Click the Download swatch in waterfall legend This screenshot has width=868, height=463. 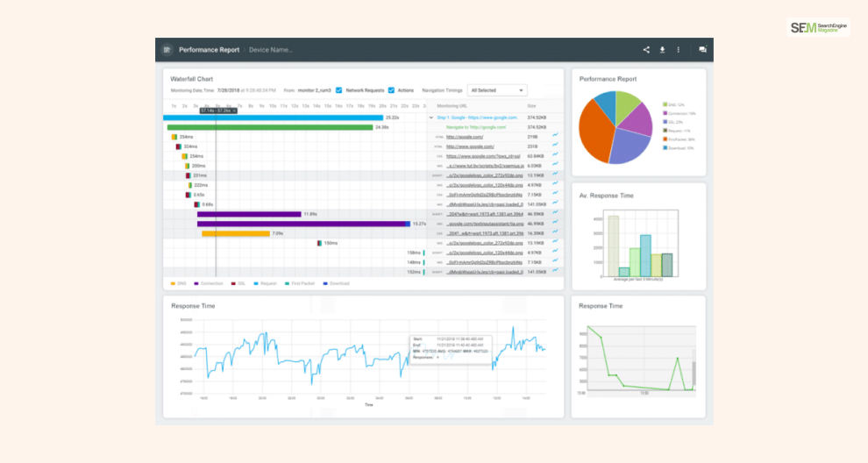coord(325,283)
